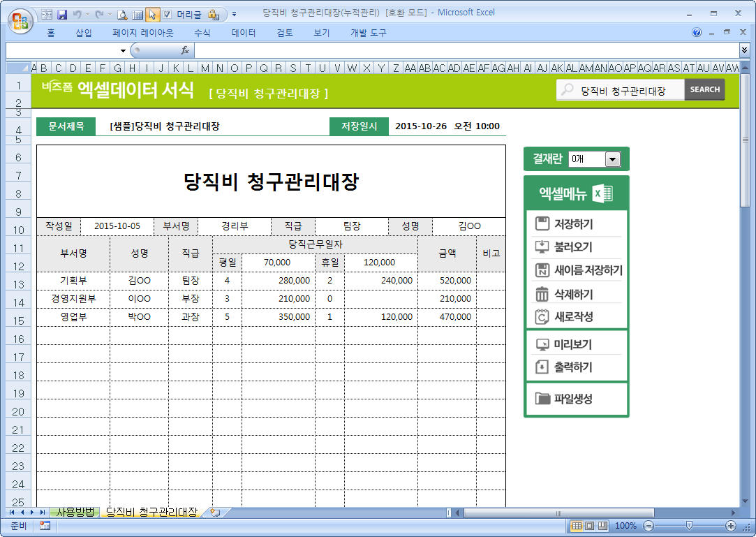Click the SEARCH button
Image resolution: width=756 pixels, height=537 pixels.
point(704,89)
